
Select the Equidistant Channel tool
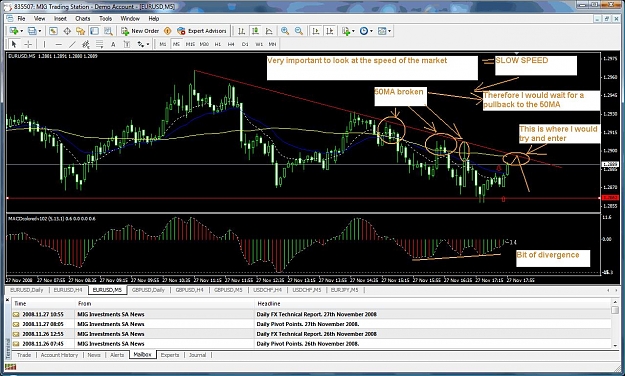(x=86, y=44)
